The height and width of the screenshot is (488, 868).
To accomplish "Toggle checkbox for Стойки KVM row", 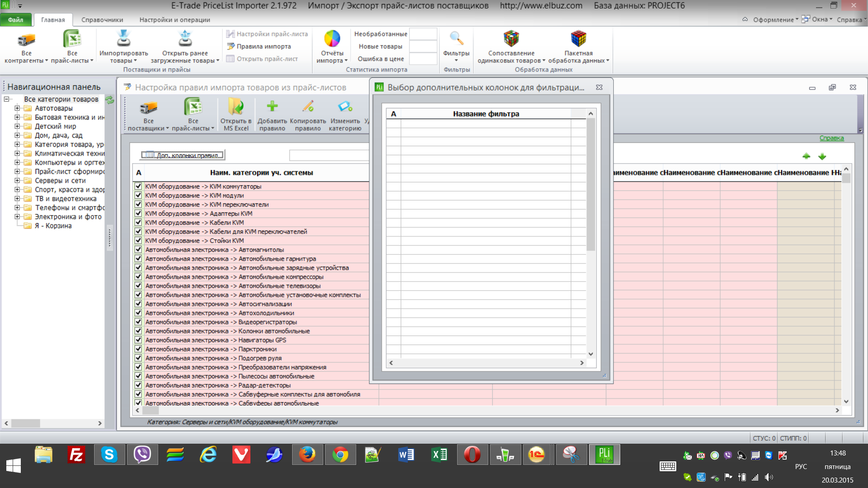I will [138, 240].
